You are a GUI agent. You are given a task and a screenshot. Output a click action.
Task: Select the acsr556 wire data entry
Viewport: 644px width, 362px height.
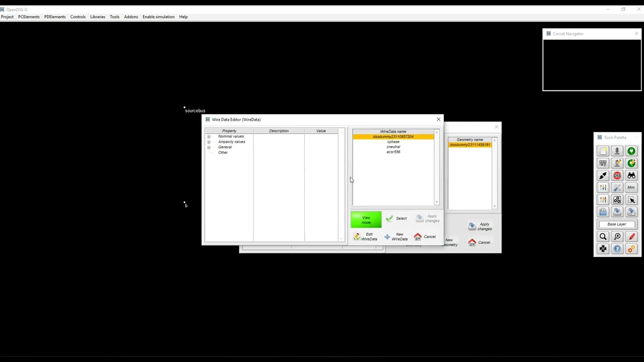(x=393, y=152)
